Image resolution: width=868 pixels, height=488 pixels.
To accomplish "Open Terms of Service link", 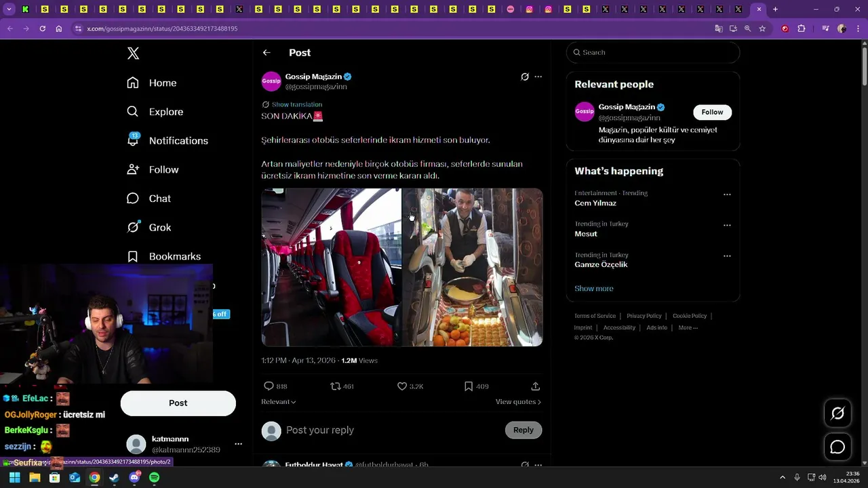I will pyautogui.click(x=595, y=316).
